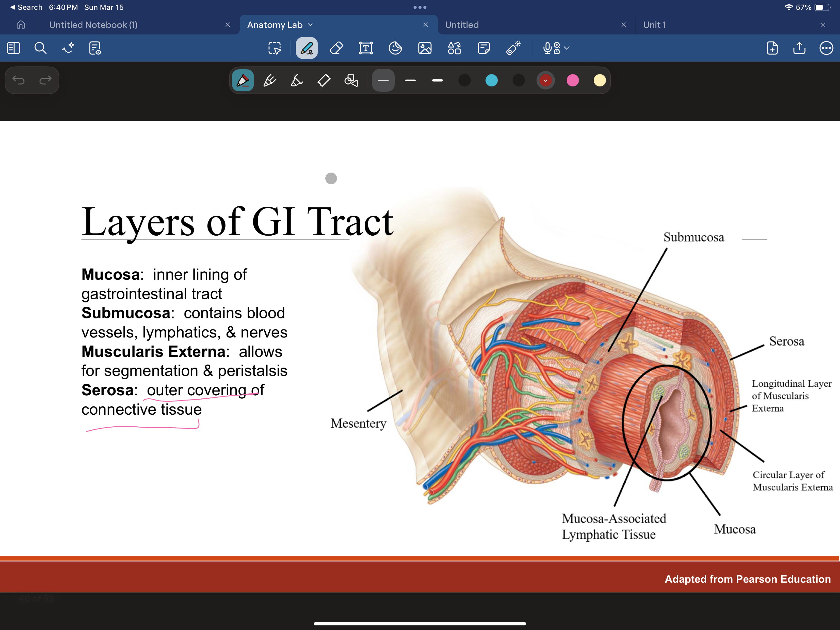840x630 pixels.
Task: Undo the last pen stroke
Action: pyautogui.click(x=19, y=80)
